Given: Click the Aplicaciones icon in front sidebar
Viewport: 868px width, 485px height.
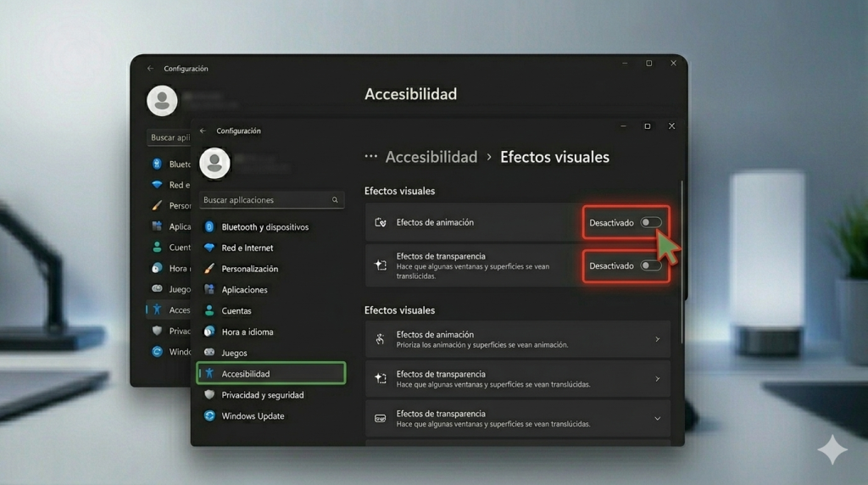Looking at the screenshot, I should point(209,289).
